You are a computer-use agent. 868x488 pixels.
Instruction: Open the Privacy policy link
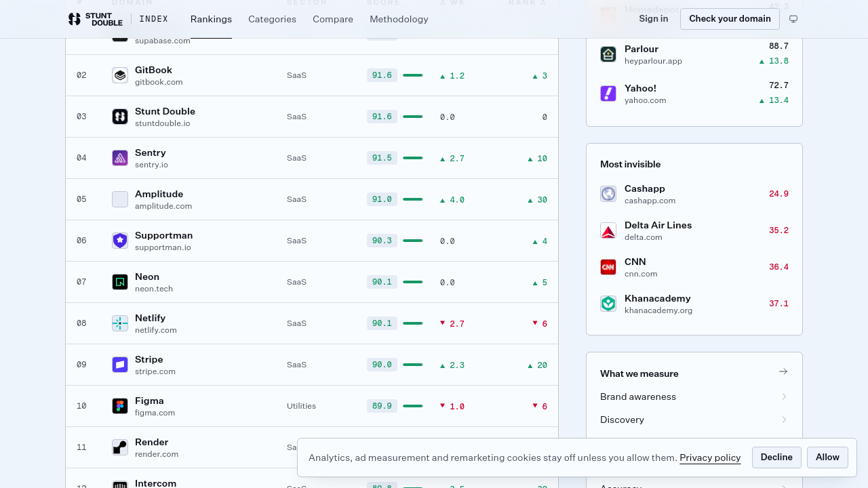[710, 457]
